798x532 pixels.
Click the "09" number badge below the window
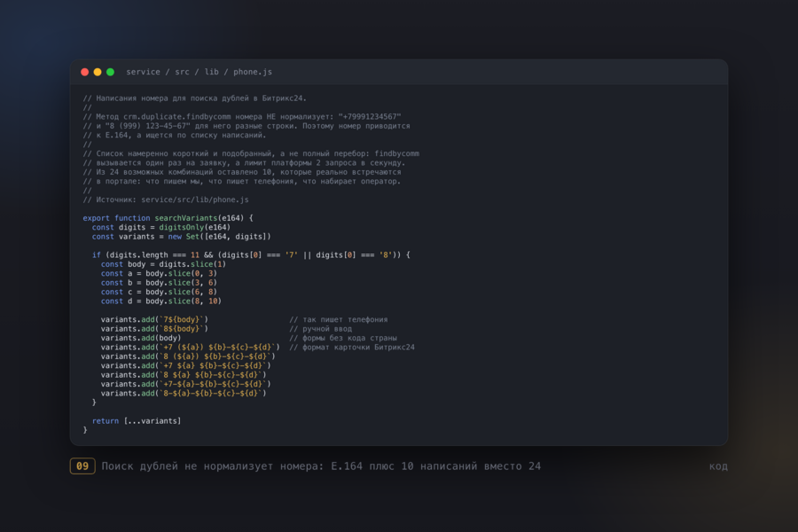82,465
